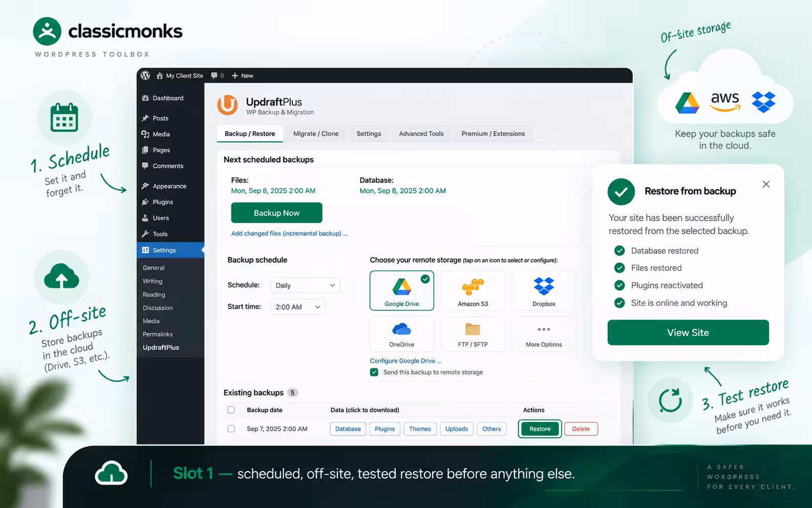Image resolution: width=812 pixels, height=508 pixels.
Task: Click the Dashboard gauge icon
Action: [145, 98]
